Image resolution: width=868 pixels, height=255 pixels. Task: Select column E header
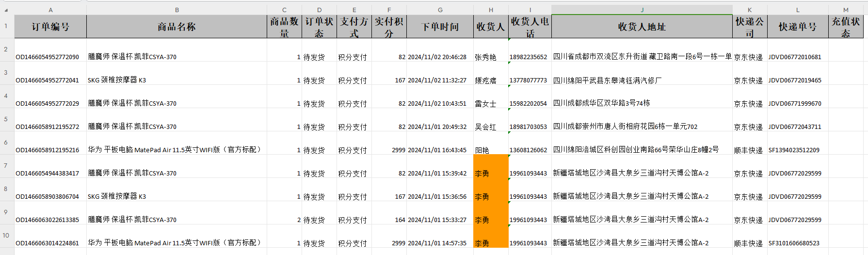click(354, 10)
